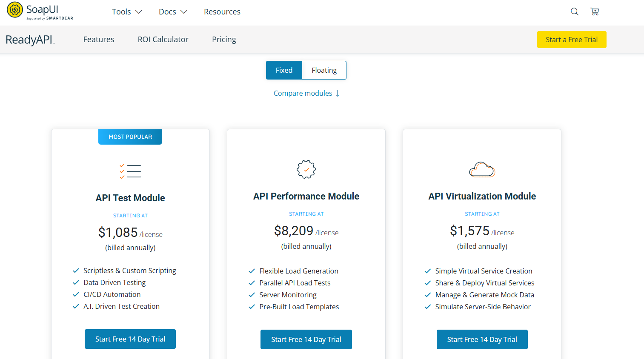
Task: Click the $8,209 price text
Action: coord(294,231)
